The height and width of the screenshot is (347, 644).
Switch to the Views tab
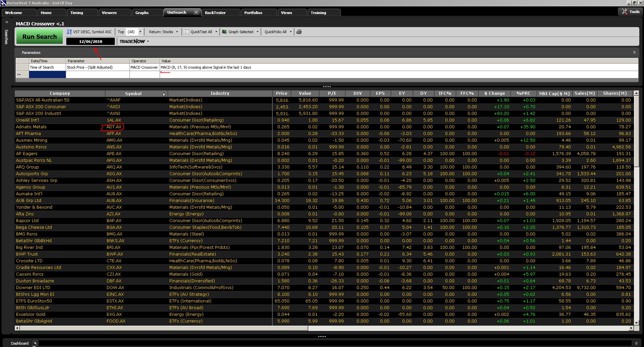292,13
